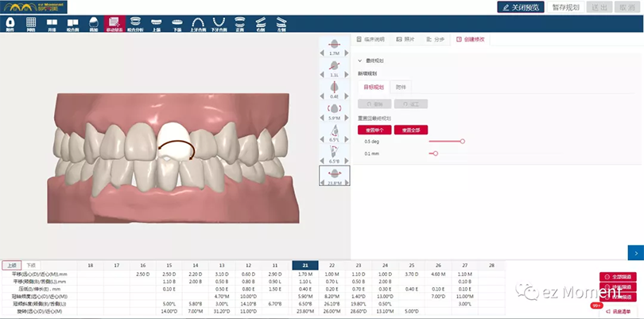
Task: Toggle the 网格 grid view icon
Action: tap(31, 23)
